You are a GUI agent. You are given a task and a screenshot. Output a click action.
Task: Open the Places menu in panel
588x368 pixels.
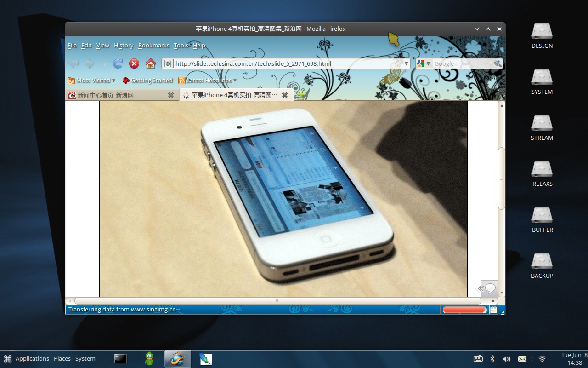tap(62, 359)
